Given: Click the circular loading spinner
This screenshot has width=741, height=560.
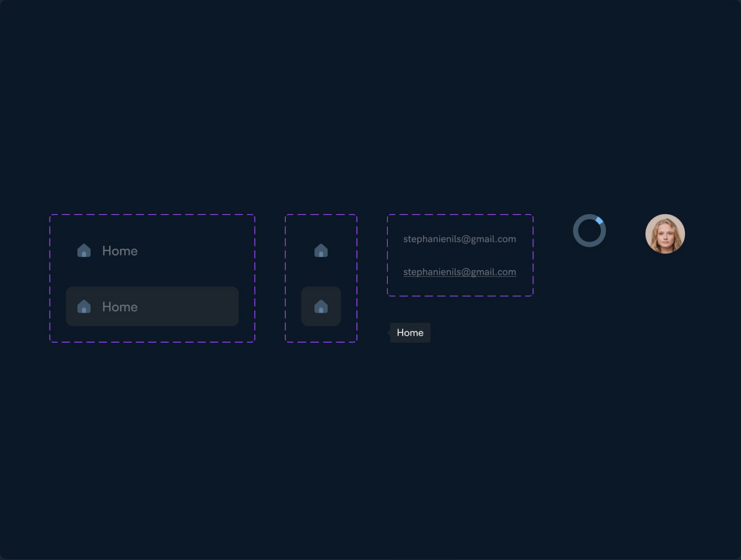Looking at the screenshot, I should 589,231.
